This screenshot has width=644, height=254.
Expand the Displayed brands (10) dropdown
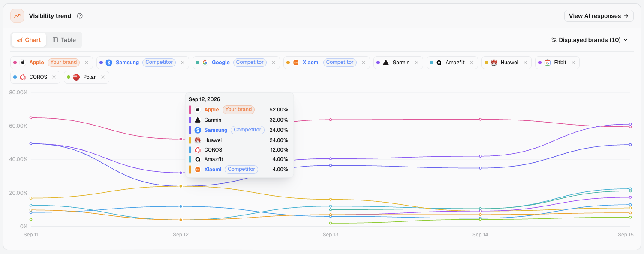point(590,40)
